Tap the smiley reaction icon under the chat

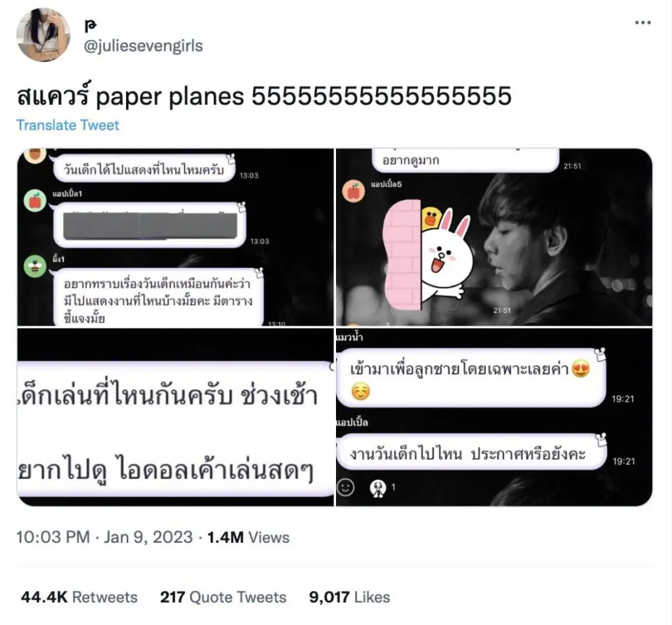(x=345, y=487)
